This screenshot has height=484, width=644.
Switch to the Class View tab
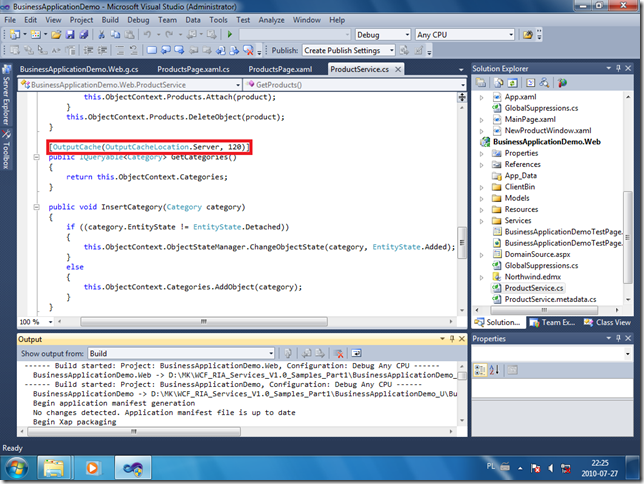611,322
